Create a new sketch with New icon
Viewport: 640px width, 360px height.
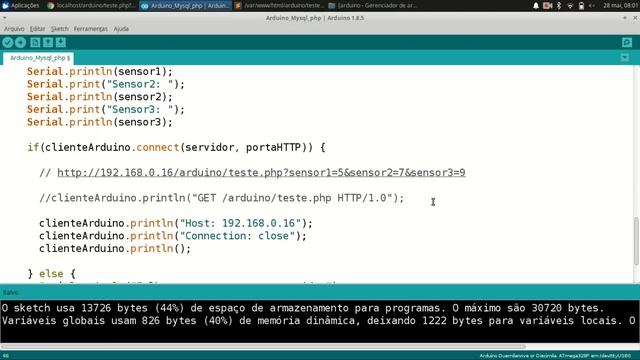click(x=35, y=42)
